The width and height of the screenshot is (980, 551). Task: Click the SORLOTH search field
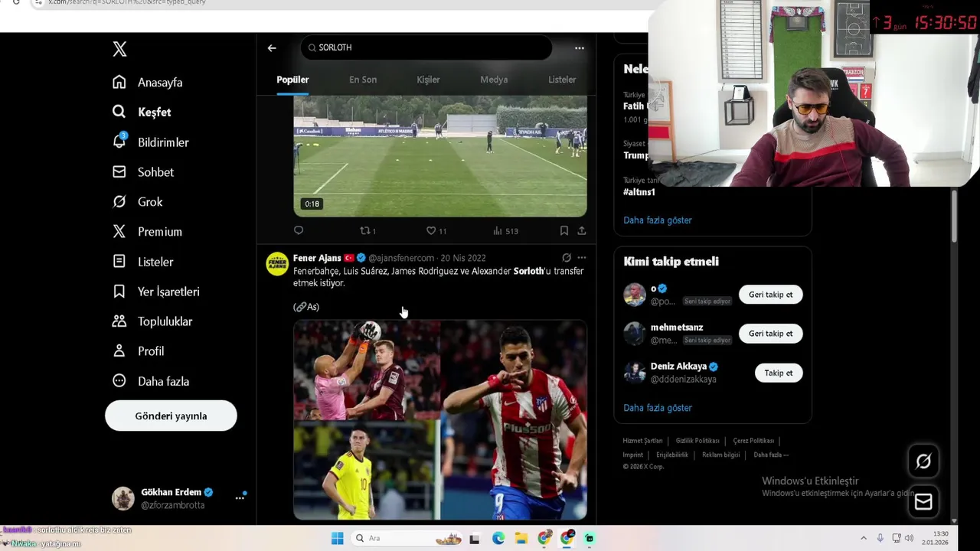click(x=426, y=47)
